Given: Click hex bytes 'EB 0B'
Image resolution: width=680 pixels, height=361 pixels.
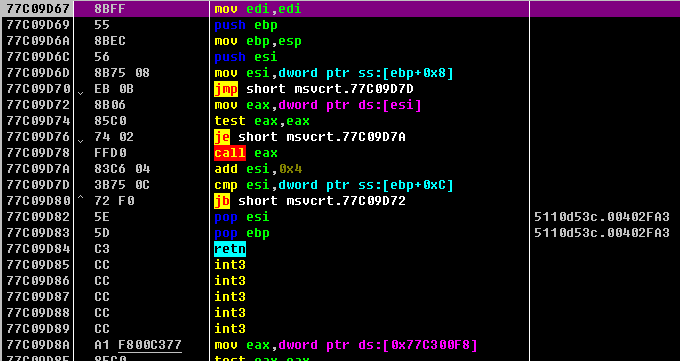Looking at the screenshot, I should [x=114, y=89].
